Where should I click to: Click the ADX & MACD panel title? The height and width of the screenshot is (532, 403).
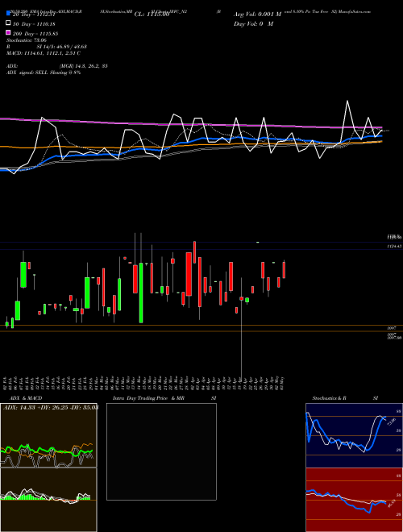[x=26, y=398]
